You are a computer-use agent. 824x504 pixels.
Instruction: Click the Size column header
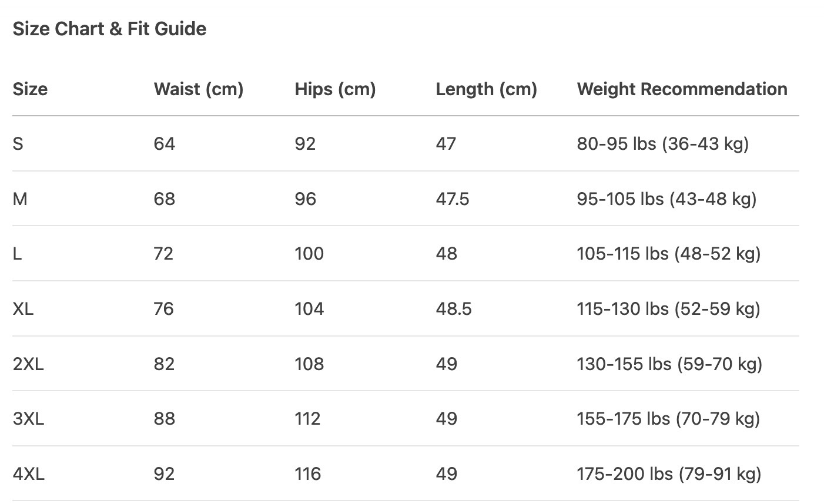30,89
